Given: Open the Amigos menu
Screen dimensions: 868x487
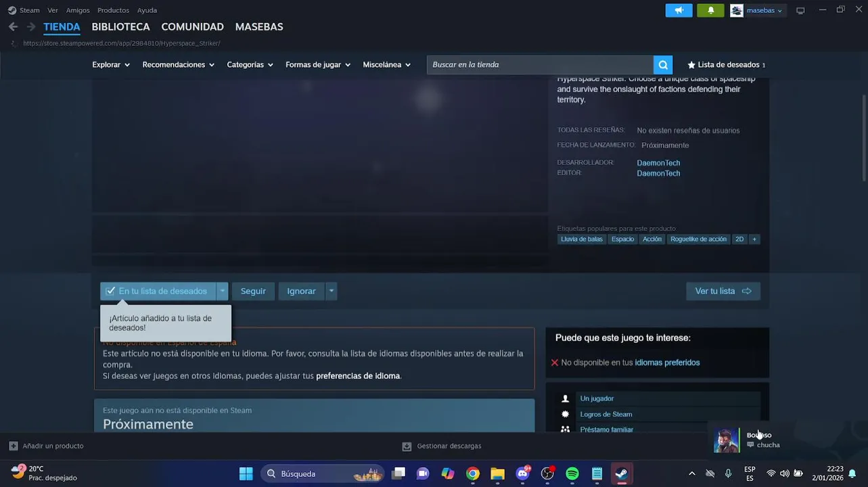Looking at the screenshot, I should (78, 10).
